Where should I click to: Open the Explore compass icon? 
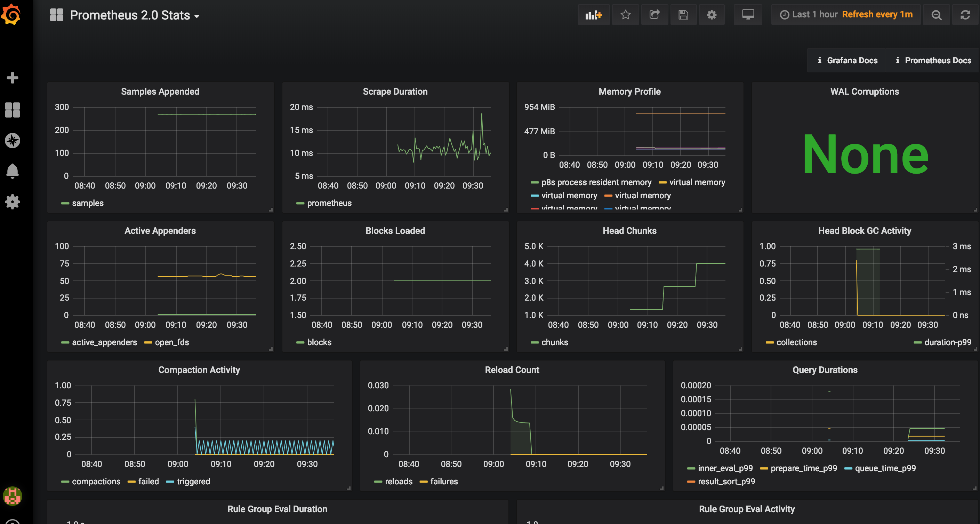pos(12,141)
